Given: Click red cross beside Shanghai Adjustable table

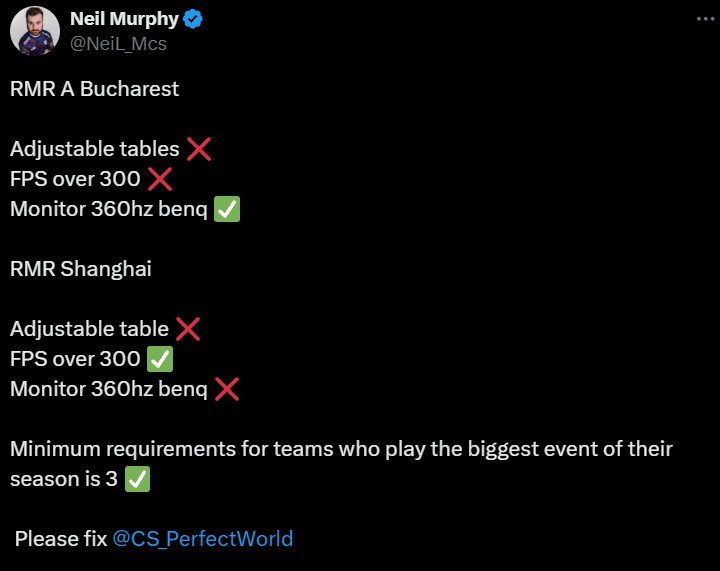Looking at the screenshot, I should coord(188,329).
